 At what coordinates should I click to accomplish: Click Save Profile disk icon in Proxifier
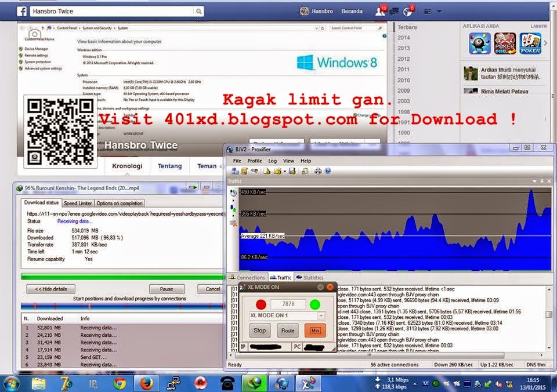292,171
